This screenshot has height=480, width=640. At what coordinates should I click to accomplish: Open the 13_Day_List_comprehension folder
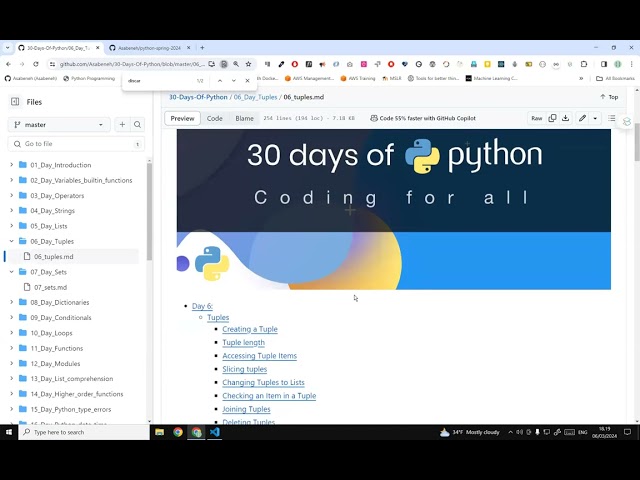(72, 379)
